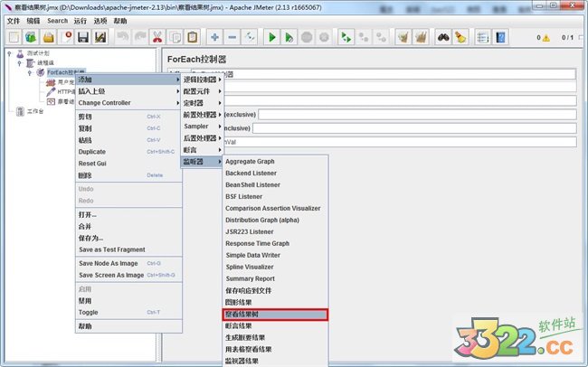Click the Reset Search brush icon
588x367 pixels.
coord(460,37)
